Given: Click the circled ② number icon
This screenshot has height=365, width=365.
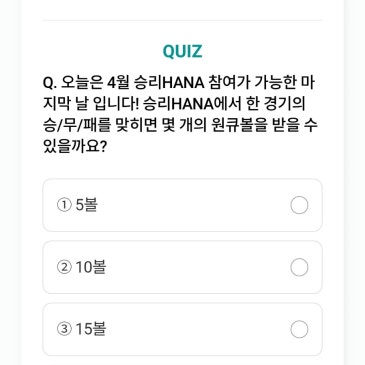Looking at the screenshot, I should (x=64, y=267).
